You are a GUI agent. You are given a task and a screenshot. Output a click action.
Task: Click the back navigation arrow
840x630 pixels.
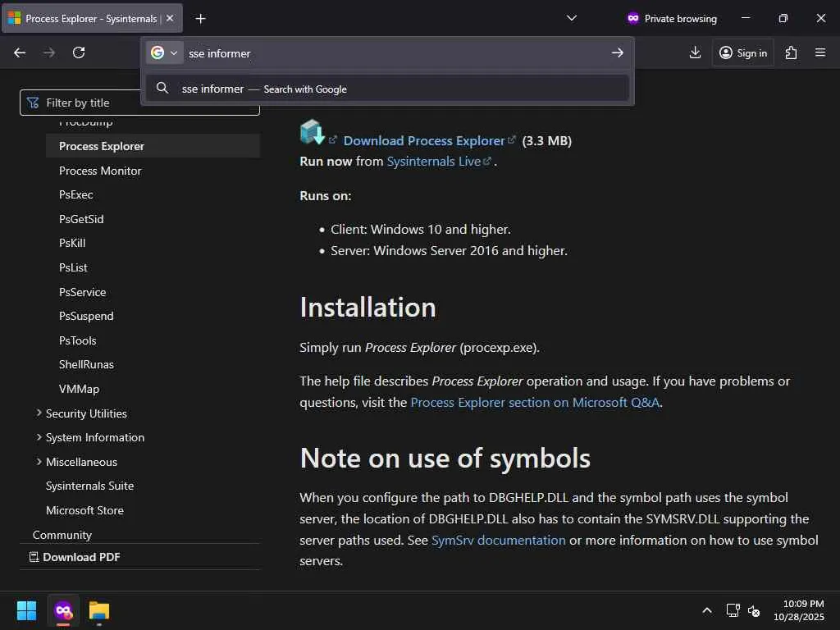[20, 52]
